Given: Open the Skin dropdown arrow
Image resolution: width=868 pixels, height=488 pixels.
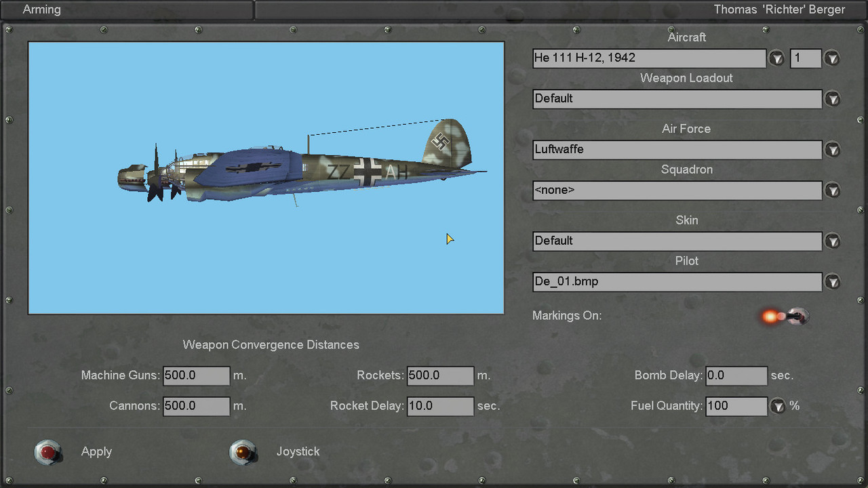Looking at the screenshot, I should pyautogui.click(x=832, y=241).
